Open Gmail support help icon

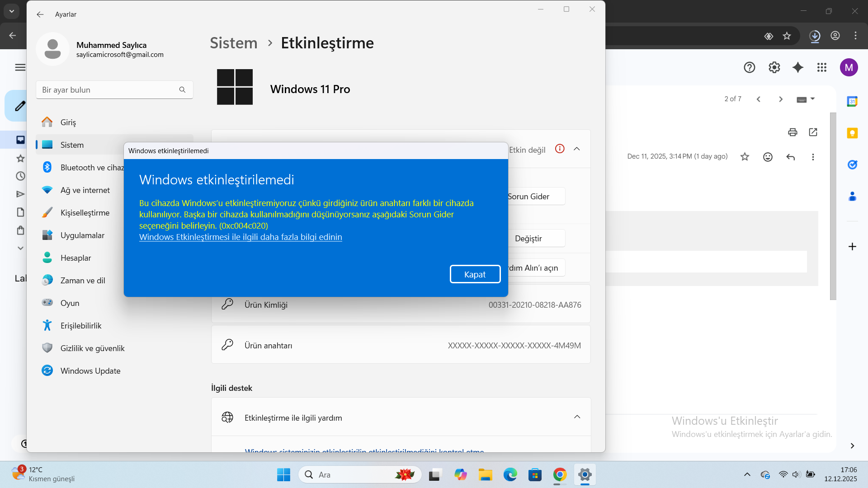point(750,67)
